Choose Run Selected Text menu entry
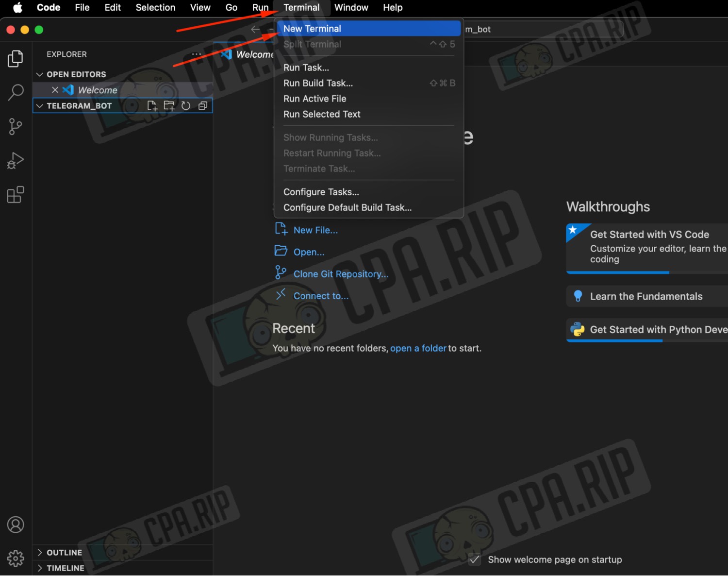This screenshot has height=576, width=728. 369,114
